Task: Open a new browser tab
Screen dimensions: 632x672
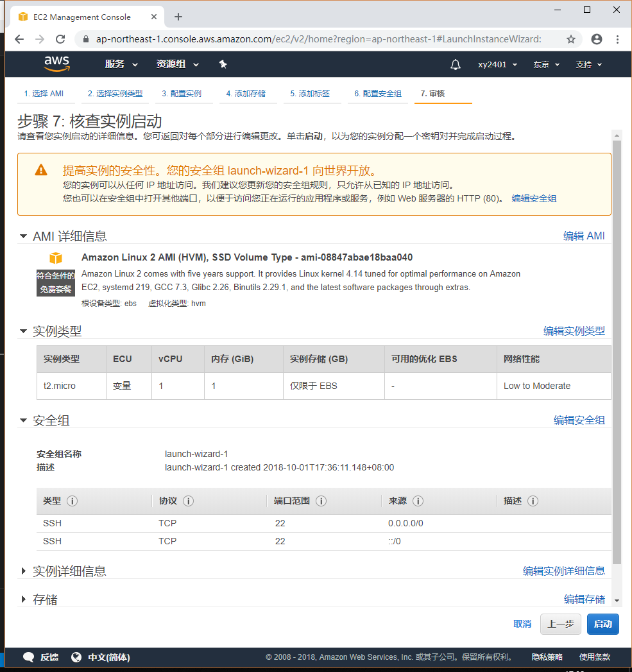Action: tap(178, 17)
